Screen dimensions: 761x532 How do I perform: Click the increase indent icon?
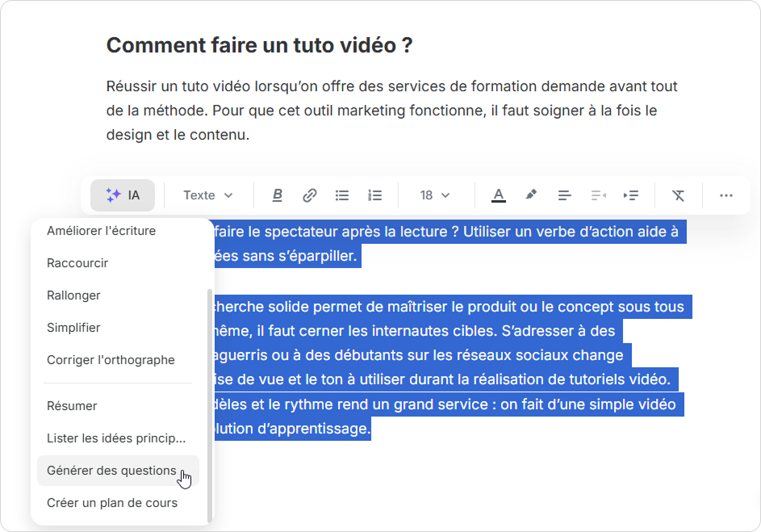pos(631,195)
